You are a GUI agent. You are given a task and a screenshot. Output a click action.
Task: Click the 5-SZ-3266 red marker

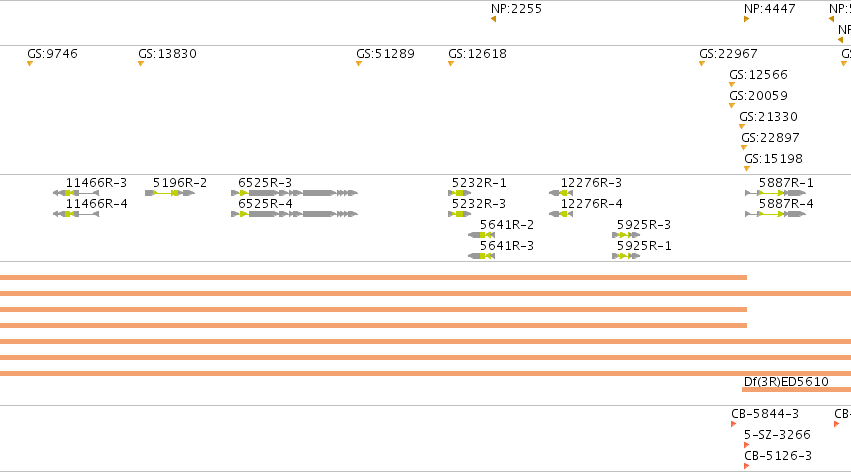(746, 445)
